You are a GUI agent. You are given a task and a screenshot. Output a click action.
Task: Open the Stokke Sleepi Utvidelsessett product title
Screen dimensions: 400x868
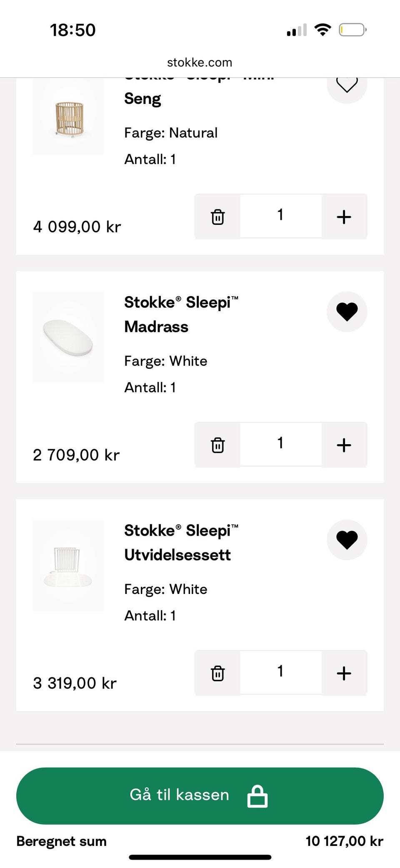click(x=181, y=542)
